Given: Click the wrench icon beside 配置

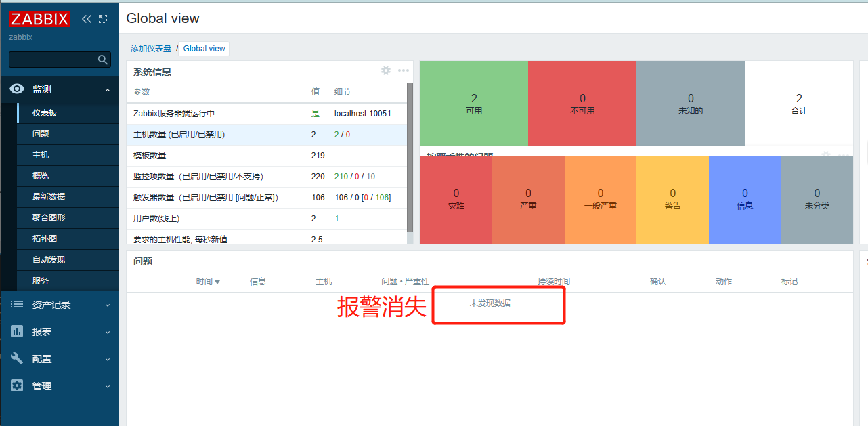Looking at the screenshot, I should [17, 359].
